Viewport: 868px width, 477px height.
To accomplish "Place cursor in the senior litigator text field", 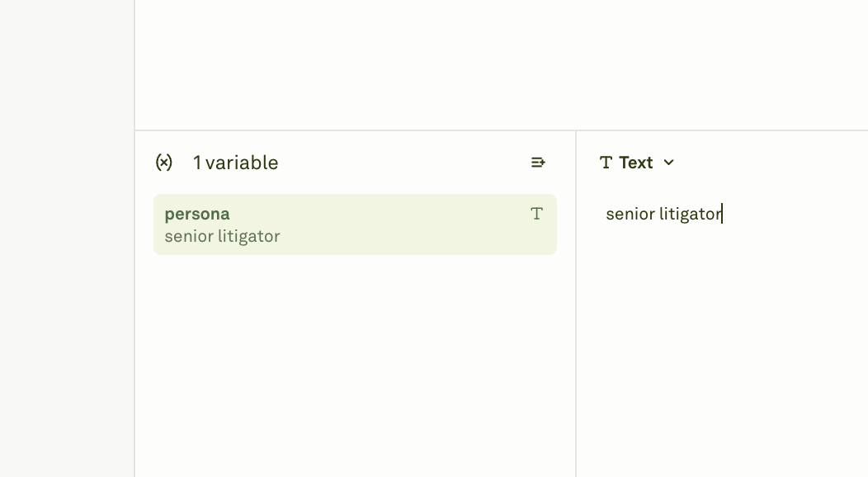I will coord(664,213).
